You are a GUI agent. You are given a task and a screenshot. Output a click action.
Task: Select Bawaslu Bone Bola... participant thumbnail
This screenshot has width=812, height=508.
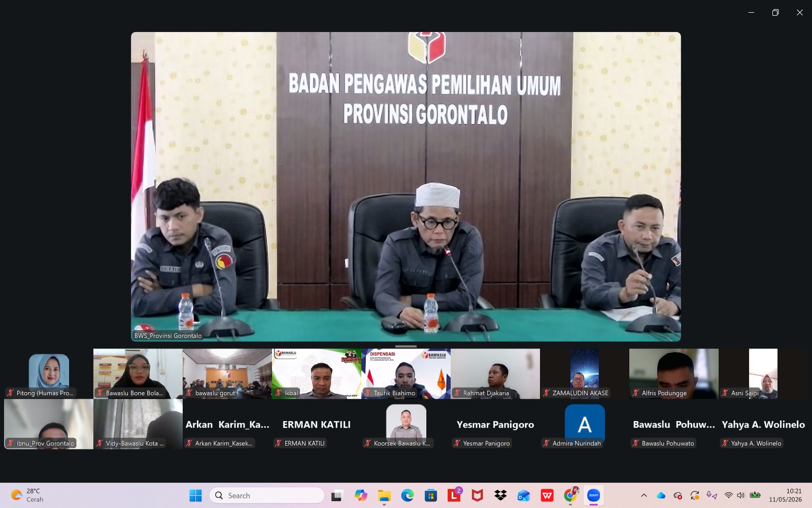pos(138,373)
